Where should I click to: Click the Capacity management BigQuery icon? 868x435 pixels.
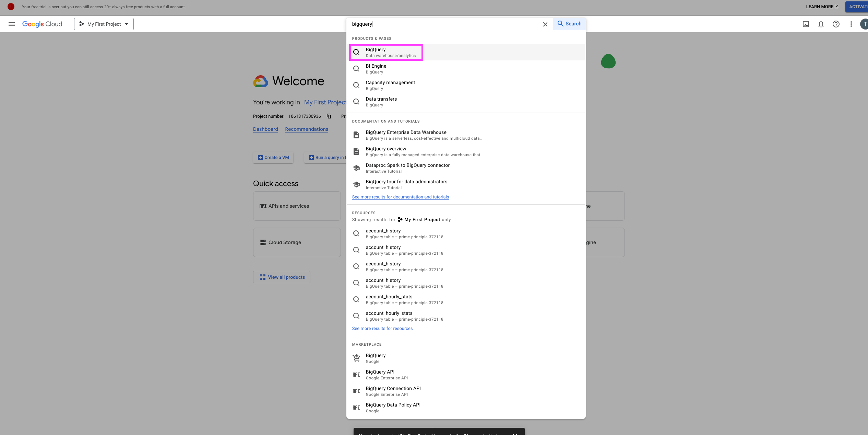coord(356,85)
